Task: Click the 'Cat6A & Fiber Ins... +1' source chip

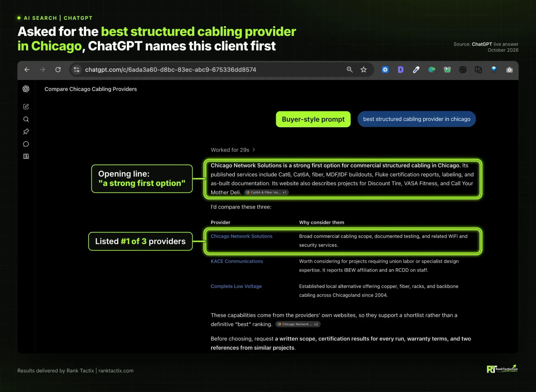Action: click(266, 192)
